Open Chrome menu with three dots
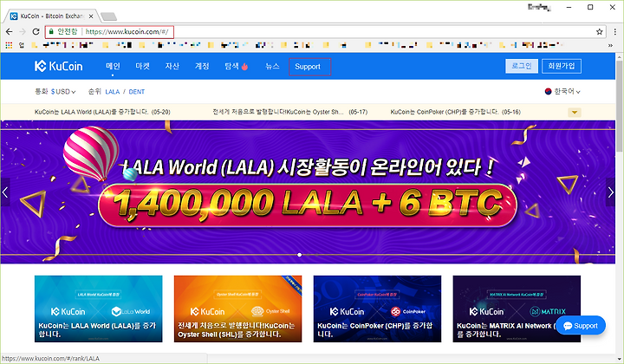This screenshot has height=364, width=624. pyautogui.click(x=614, y=32)
